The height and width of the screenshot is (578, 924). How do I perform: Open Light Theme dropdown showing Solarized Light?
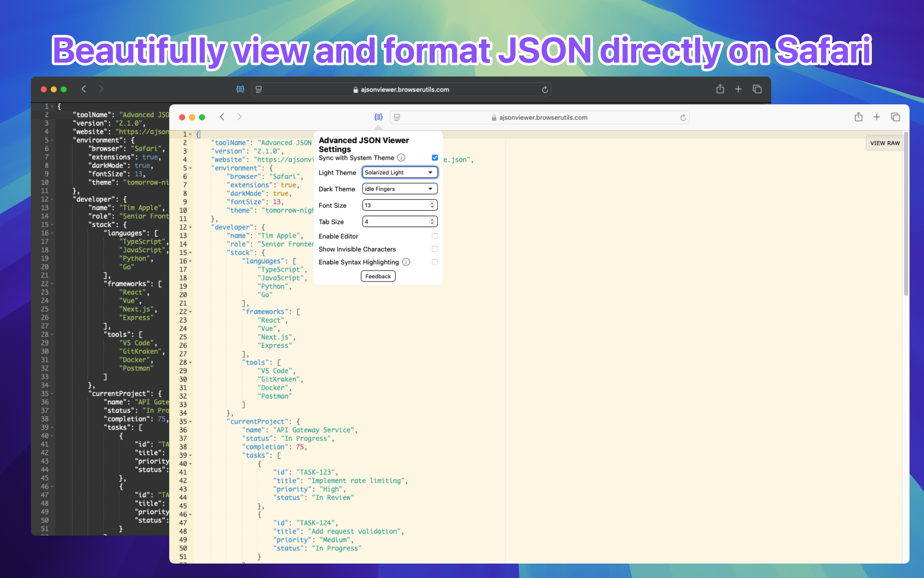(x=400, y=172)
